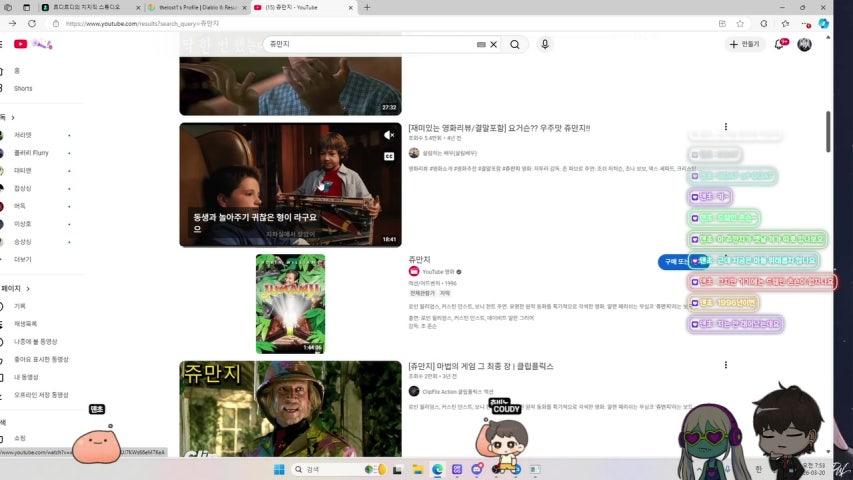The width and height of the screenshot is (853, 480).
Task: Click the browser address bar URL
Action: tap(142, 23)
